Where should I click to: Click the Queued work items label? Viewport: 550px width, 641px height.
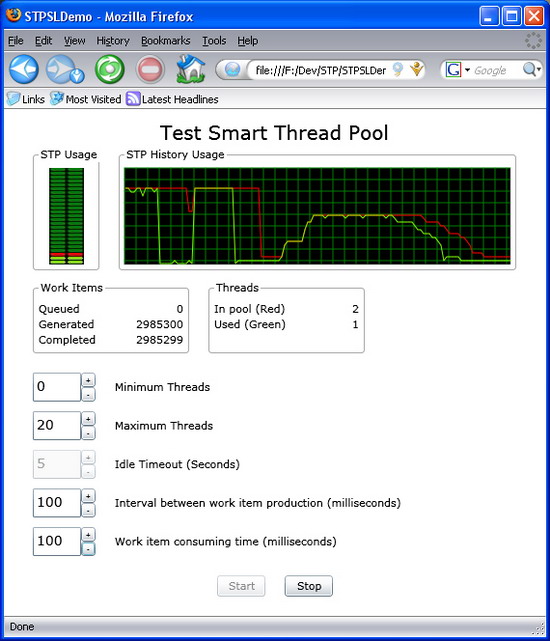pos(59,309)
